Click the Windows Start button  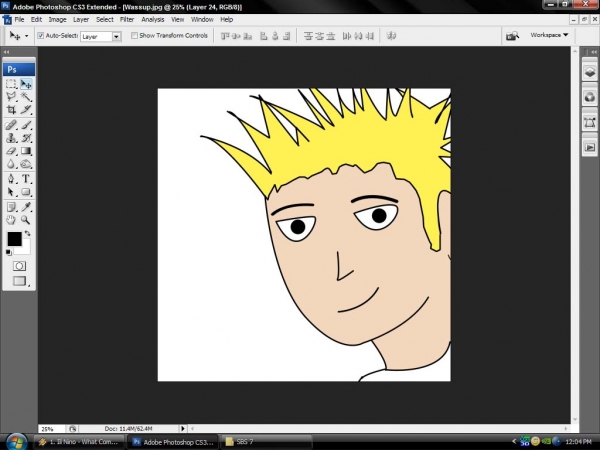pyautogui.click(x=16, y=442)
